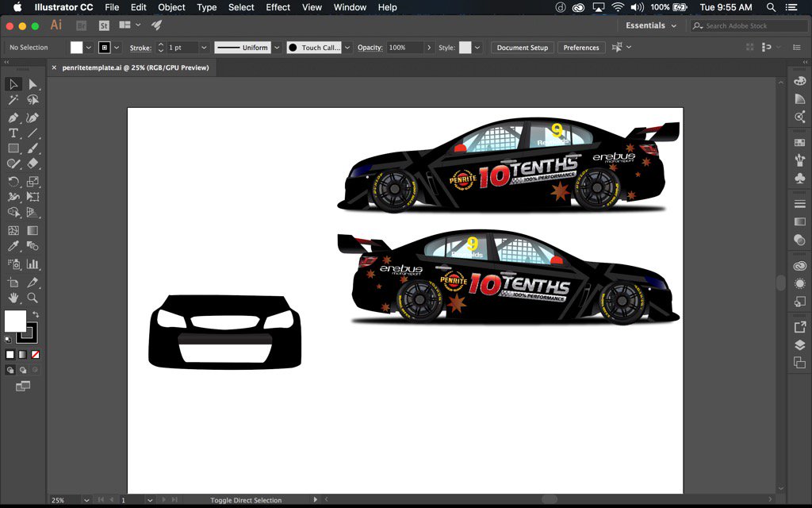Select the Perspective Grid tool

[33, 213]
